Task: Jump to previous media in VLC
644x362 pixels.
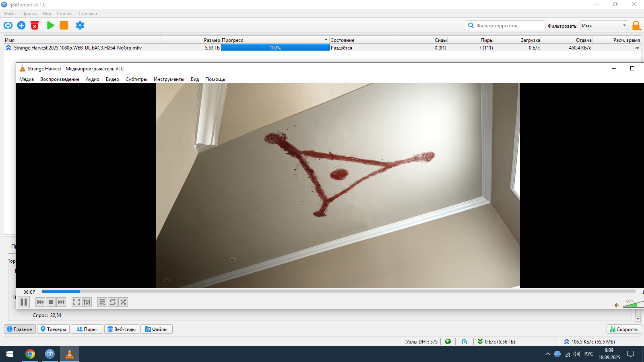Action: tap(40, 302)
